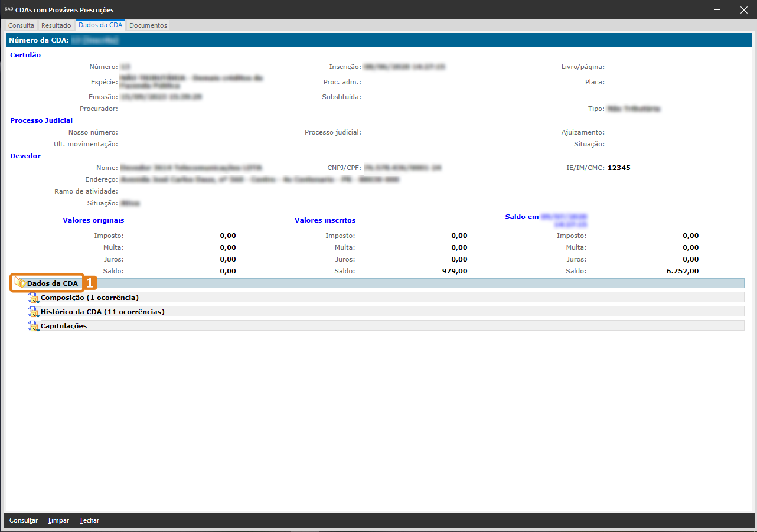This screenshot has height=532, width=757.
Task: Minimize the CDAs com Prováveis Prescrições window
Action: click(716, 10)
